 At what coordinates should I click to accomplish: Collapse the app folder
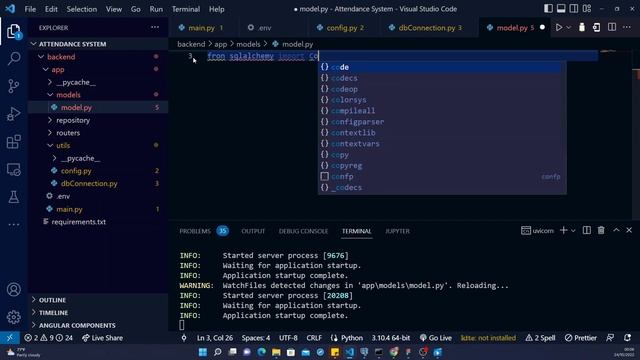[58, 69]
